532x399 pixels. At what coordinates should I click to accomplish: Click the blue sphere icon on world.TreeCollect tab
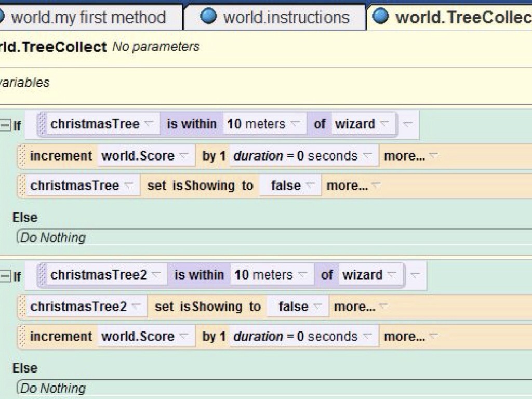(x=381, y=17)
